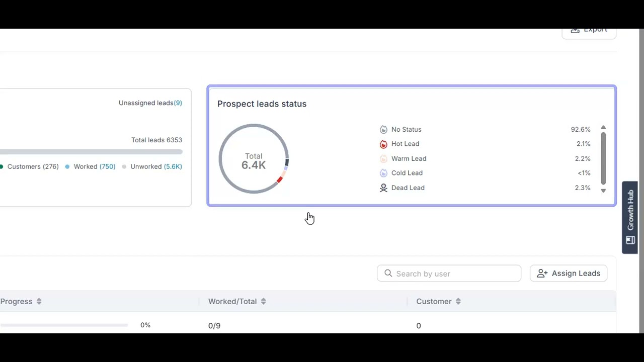Viewport: 644px width, 362px height.
Task: Click the Assign Leads button
Action: point(569,274)
